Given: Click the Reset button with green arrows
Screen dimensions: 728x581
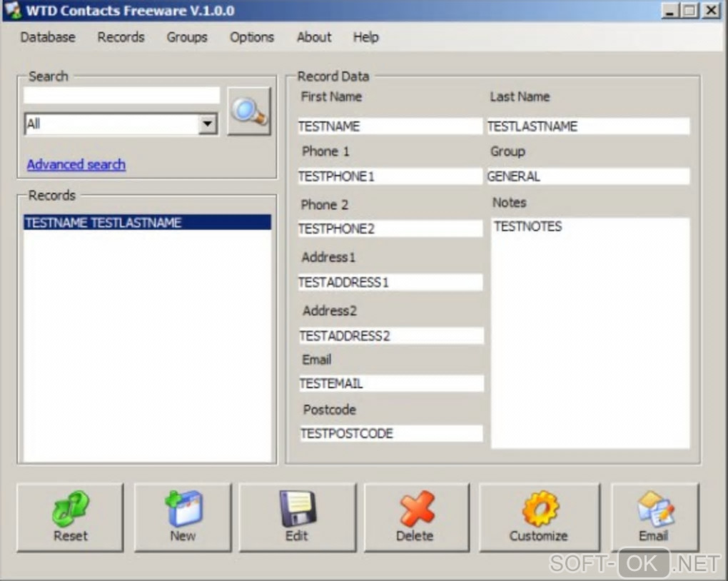Looking at the screenshot, I should click(x=70, y=517).
